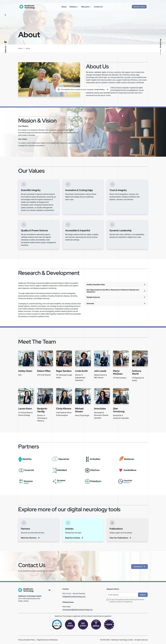Open the Cookie Policy link in notice
Viewport: 166px width, 644px height.
[100, 89]
